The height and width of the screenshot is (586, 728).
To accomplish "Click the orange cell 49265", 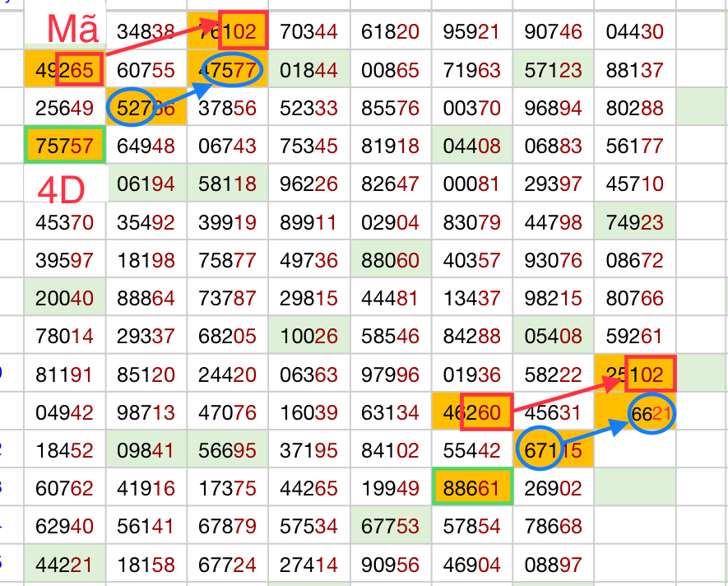I will pos(64,70).
